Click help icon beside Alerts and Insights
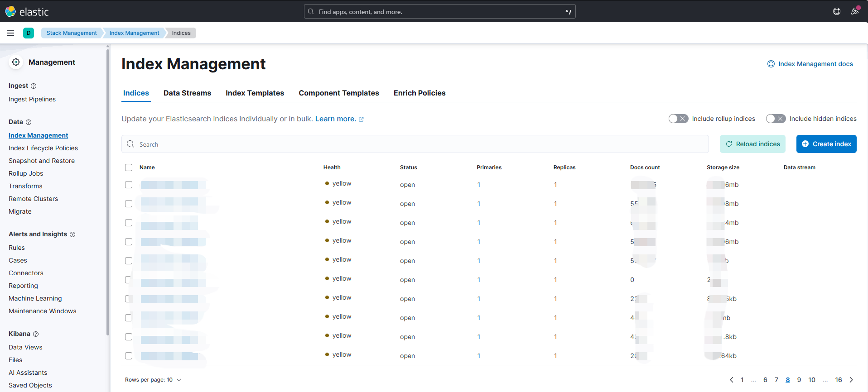868x392 pixels. tap(72, 234)
